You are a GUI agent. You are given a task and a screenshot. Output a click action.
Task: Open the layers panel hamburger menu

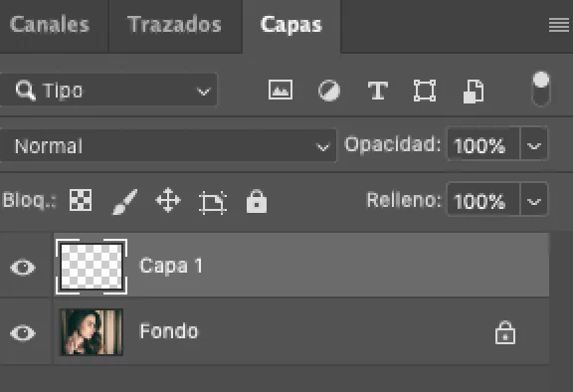pos(559,25)
